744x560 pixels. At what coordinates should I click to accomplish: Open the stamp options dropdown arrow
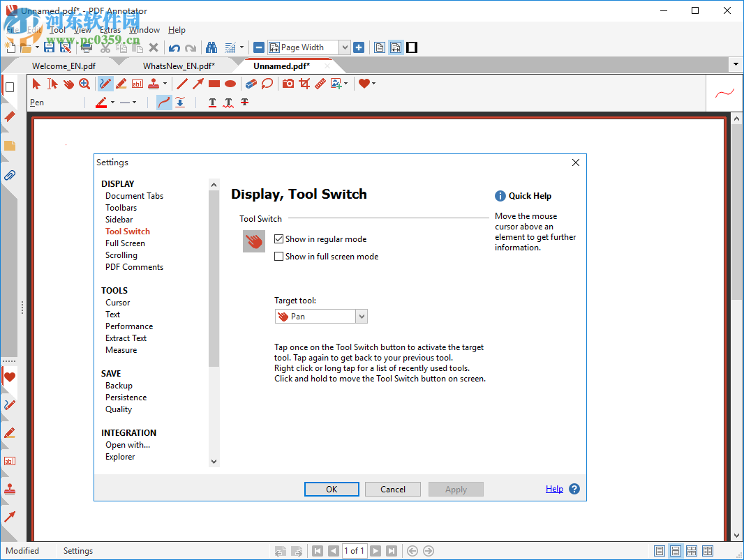(x=163, y=83)
